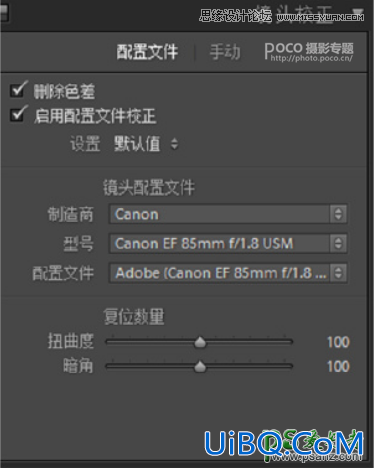
Task: Open the 制造商 dropdown showing Canon
Action: pyautogui.click(x=228, y=214)
